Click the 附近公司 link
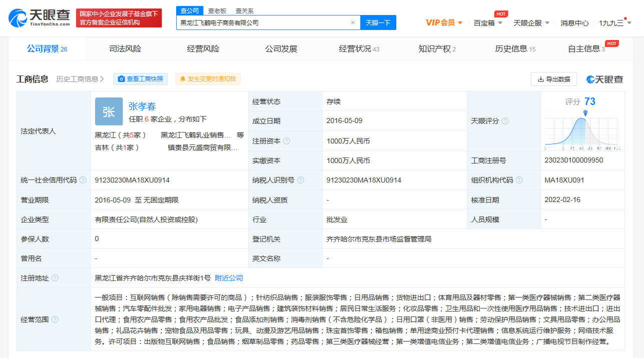Viewport: 644px width, 358px height. pyautogui.click(x=229, y=278)
